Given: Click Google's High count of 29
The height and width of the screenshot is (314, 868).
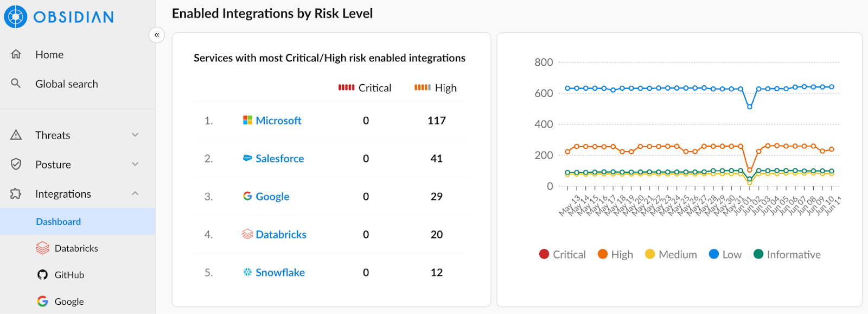Looking at the screenshot, I should (x=437, y=197).
